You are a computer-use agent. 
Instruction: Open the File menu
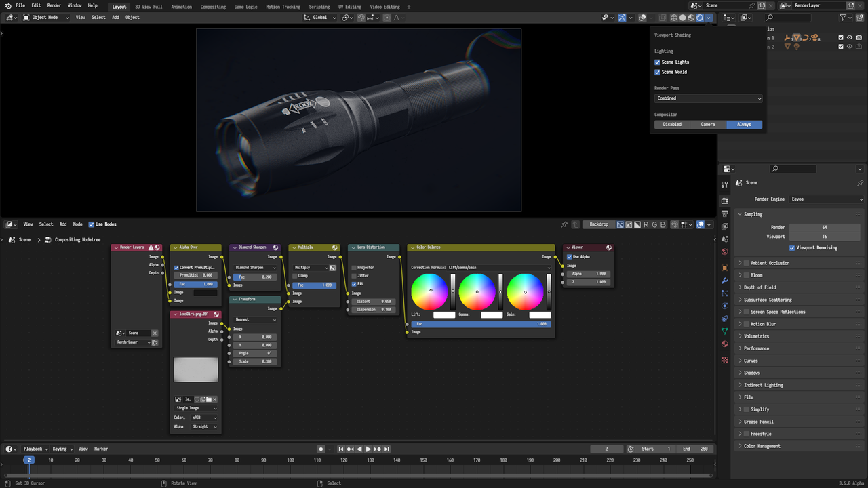[x=20, y=5]
